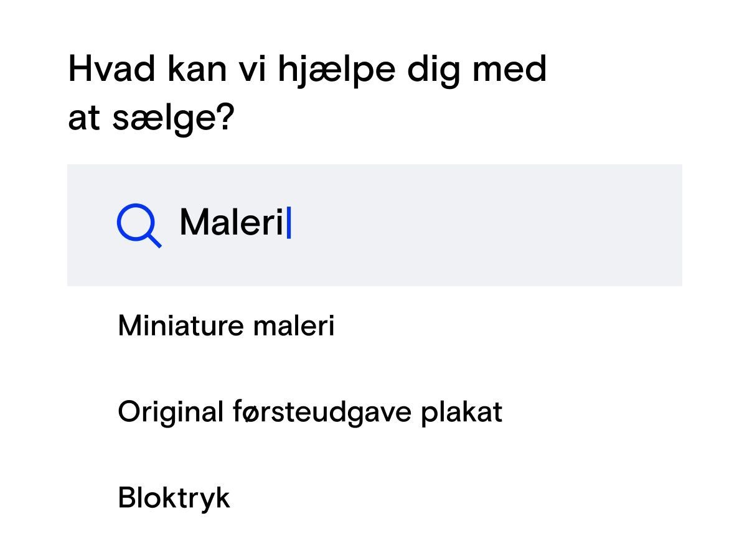Click the blue text cursor after "Maleri"
This screenshot has width=747, height=560.
(289, 223)
